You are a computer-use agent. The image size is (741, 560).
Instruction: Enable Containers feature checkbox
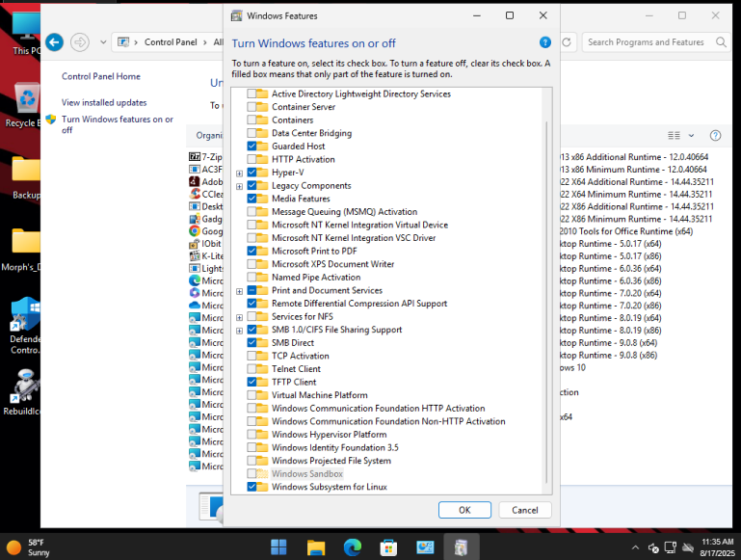(251, 120)
